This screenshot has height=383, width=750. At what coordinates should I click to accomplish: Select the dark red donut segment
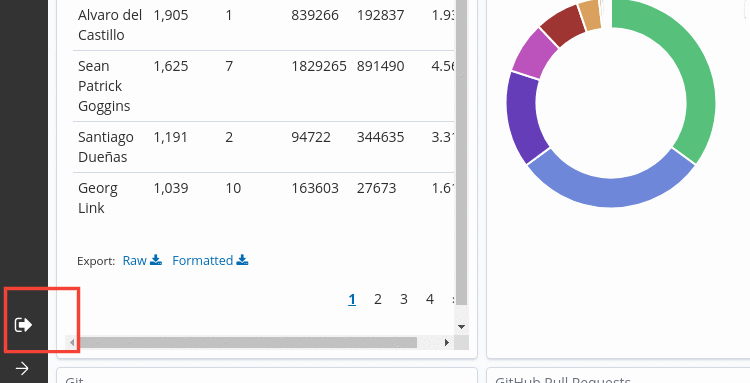[x=564, y=25]
